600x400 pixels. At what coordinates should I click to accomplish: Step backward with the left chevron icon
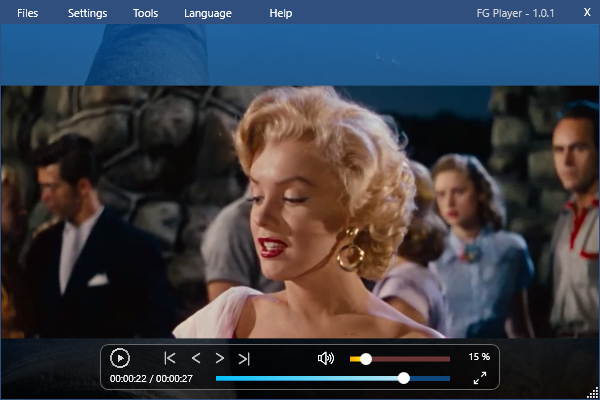pos(196,358)
